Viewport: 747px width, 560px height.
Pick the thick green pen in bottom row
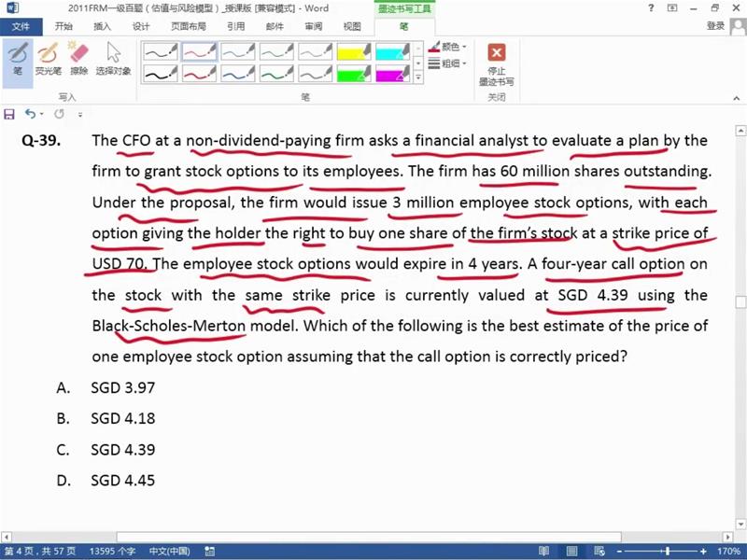pyautogui.click(x=276, y=74)
